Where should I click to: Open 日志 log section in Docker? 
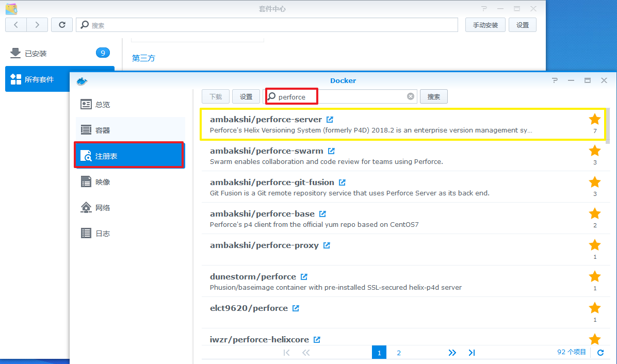pyautogui.click(x=130, y=234)
